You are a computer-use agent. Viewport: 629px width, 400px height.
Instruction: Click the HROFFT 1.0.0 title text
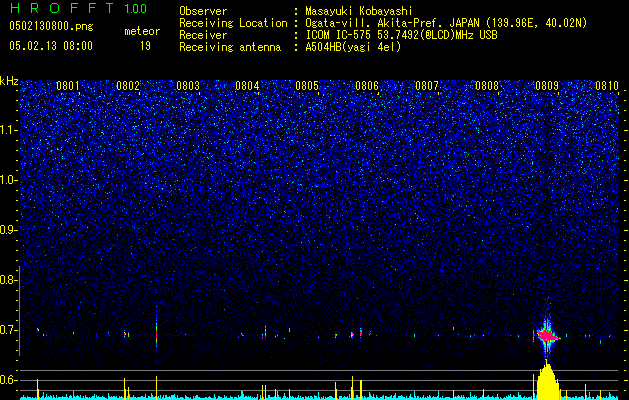78,8
